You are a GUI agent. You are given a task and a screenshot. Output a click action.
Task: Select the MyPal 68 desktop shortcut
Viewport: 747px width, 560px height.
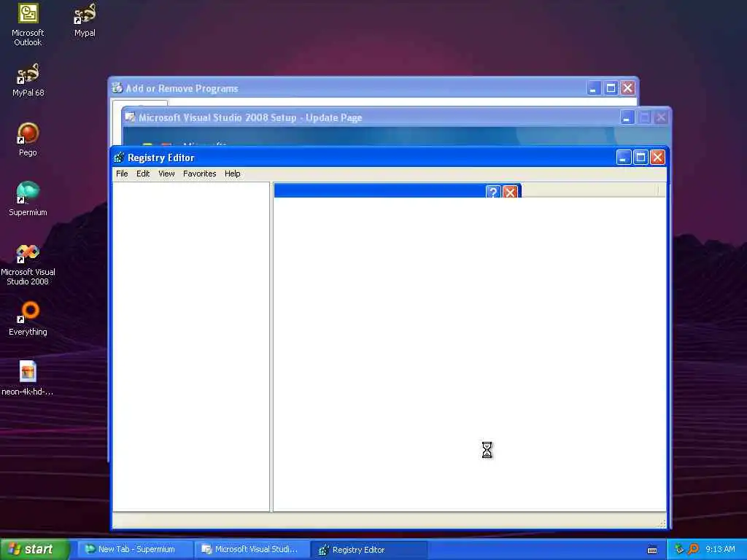pos(28,79)
